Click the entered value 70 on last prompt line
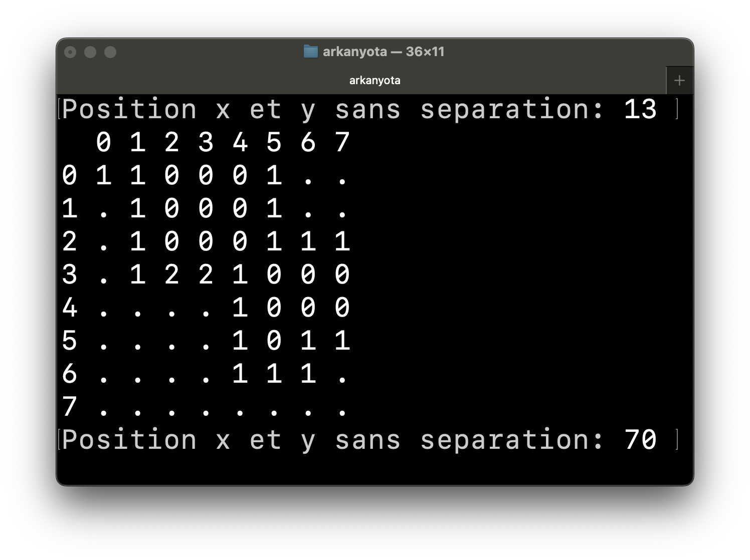The height and width of the screenshot is (560, 750). pyautogui.click(x=640, y=440)
